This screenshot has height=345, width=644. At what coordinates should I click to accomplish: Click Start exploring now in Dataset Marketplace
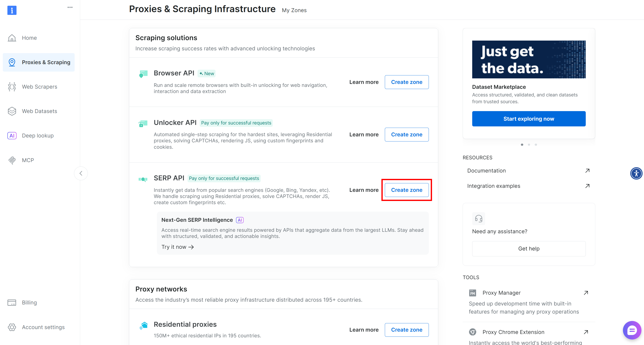[529, 119]
